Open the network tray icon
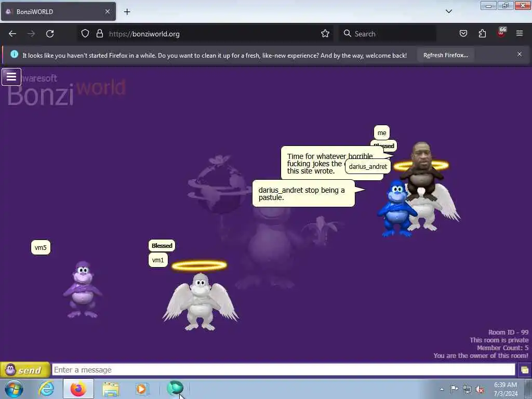532x399 pixels. (x=467, y=389)
